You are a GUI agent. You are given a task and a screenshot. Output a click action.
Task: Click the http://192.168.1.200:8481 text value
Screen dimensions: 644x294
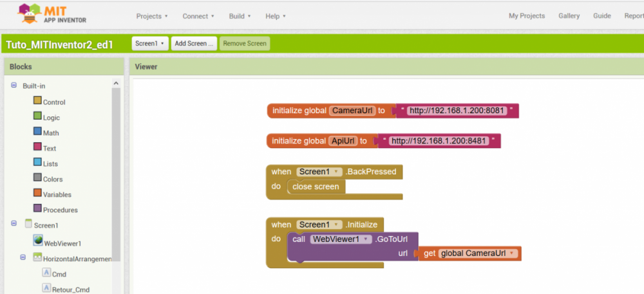click(439, 141)
